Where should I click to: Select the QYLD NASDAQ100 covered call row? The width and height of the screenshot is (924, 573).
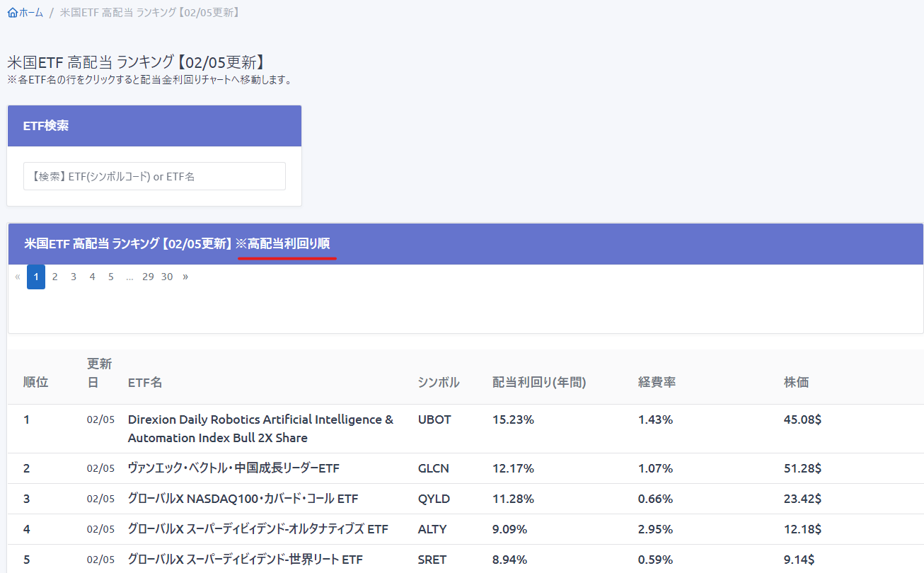243,499
